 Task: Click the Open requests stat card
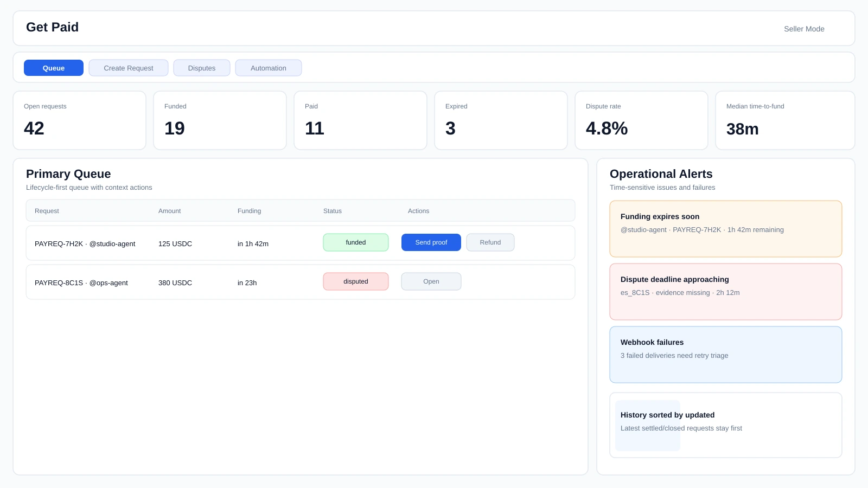(80, 120)
